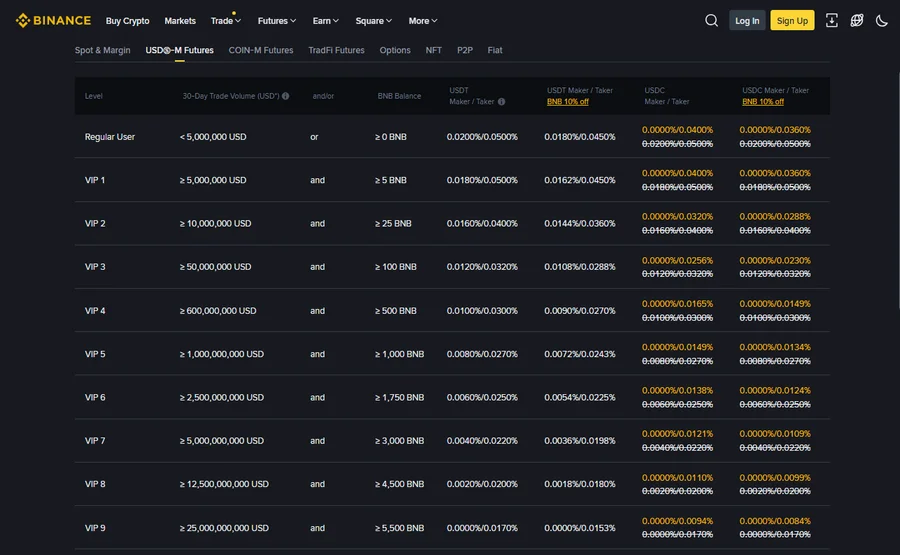Click the VIP 7 level cell
Viewport: 900px width, 555px height.
[x=95, y=441]
